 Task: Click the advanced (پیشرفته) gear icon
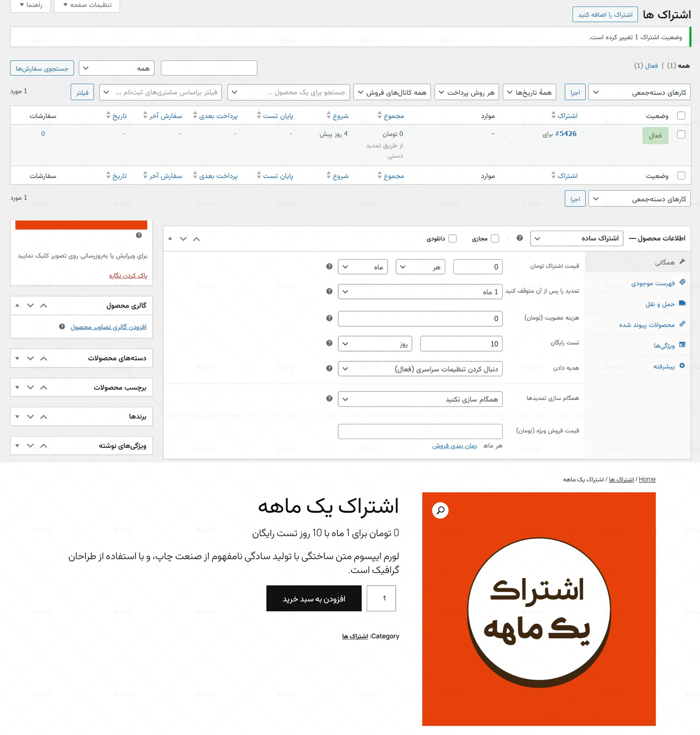pos(682,366)
